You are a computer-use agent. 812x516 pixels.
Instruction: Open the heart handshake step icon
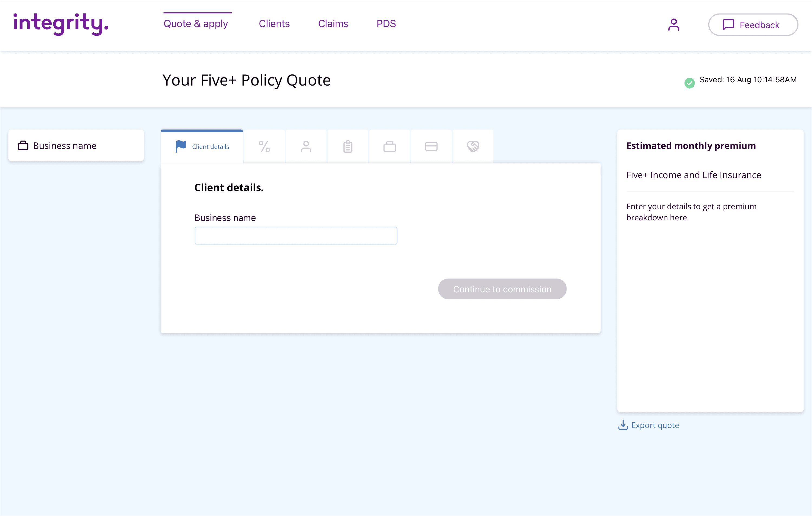pyautogui.click(x=473, y=146)
